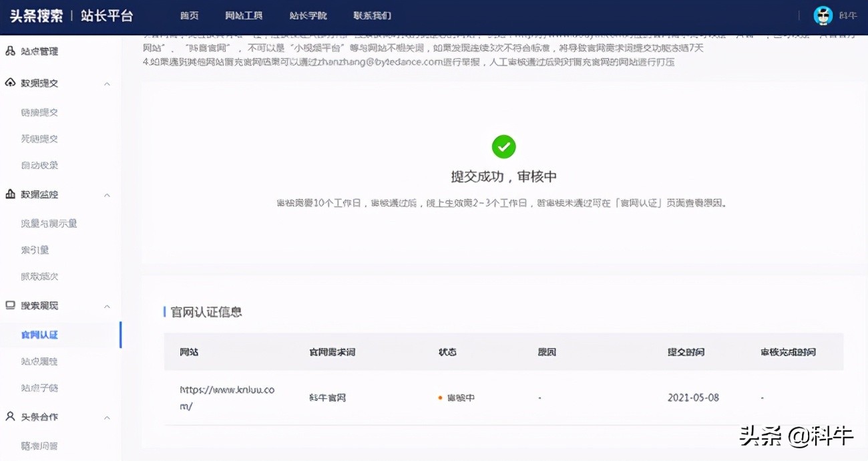The height and width of the screenshot is (461, 868).
Task: Click the 头条合作 person icon
Action: pyautogui.click(x=10, y=416)
